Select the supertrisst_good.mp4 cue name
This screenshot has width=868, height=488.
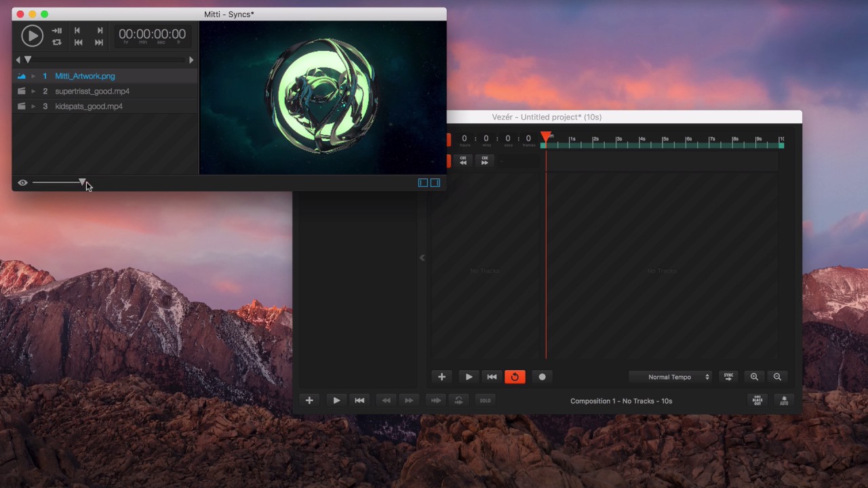point(92,91)
